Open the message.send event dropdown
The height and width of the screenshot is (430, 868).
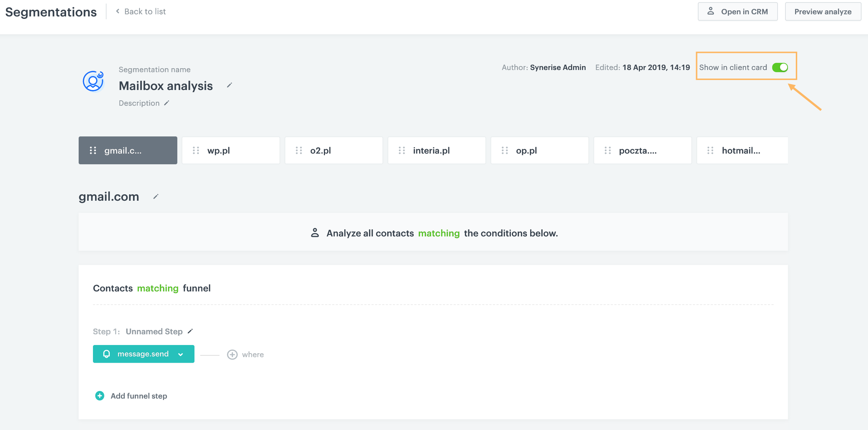point(181,354)
